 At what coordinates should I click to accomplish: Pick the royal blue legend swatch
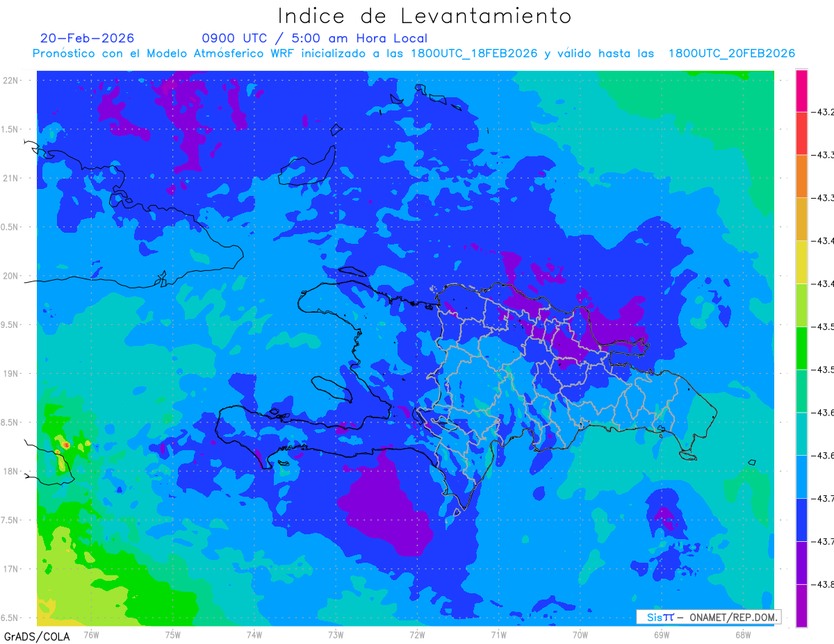(801, 520)
